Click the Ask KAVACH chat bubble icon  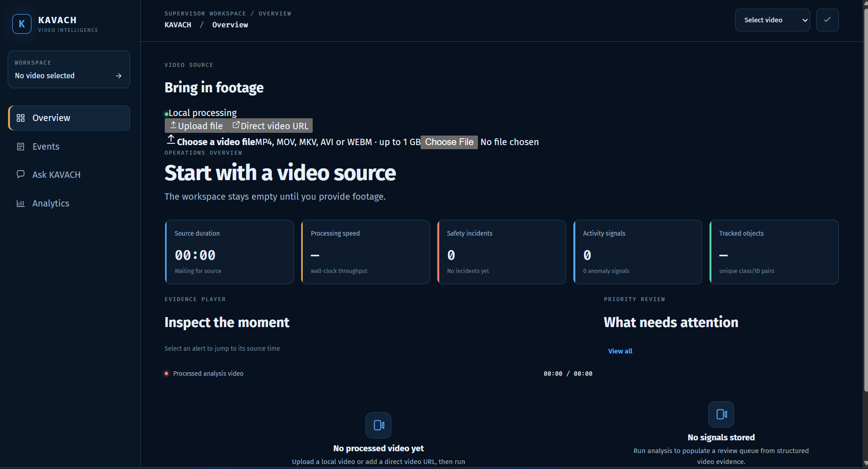point(20,174)
